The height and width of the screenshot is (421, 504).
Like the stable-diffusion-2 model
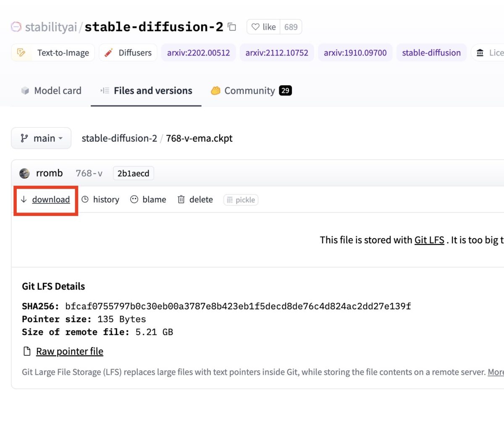pos(263,27)
